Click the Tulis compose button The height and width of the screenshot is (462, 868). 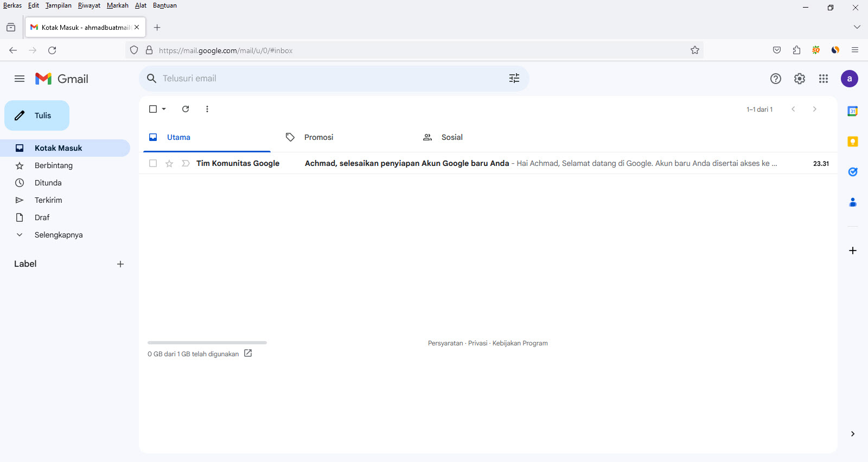coord(37,116)
